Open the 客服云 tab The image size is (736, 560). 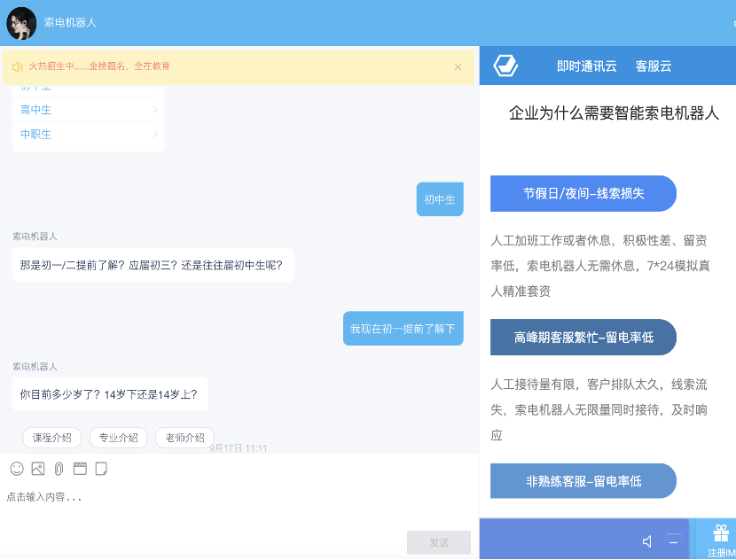pos(654,66)
